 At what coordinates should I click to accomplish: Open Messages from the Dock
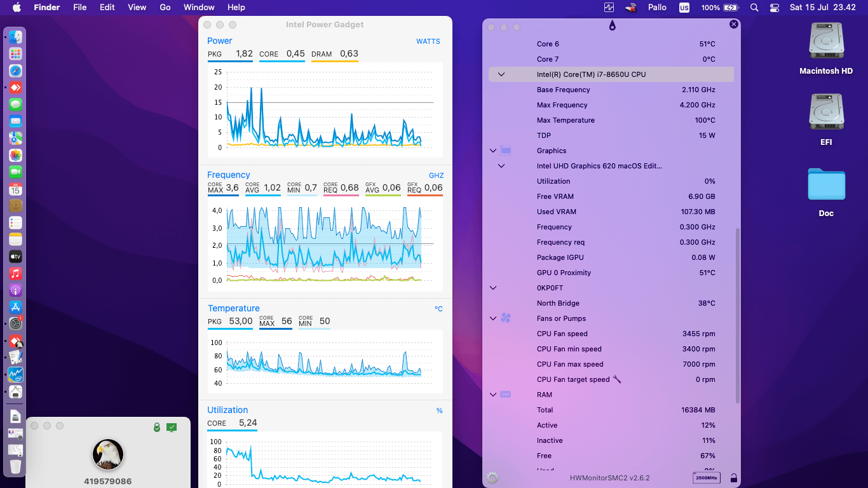(x=15, y=104)
